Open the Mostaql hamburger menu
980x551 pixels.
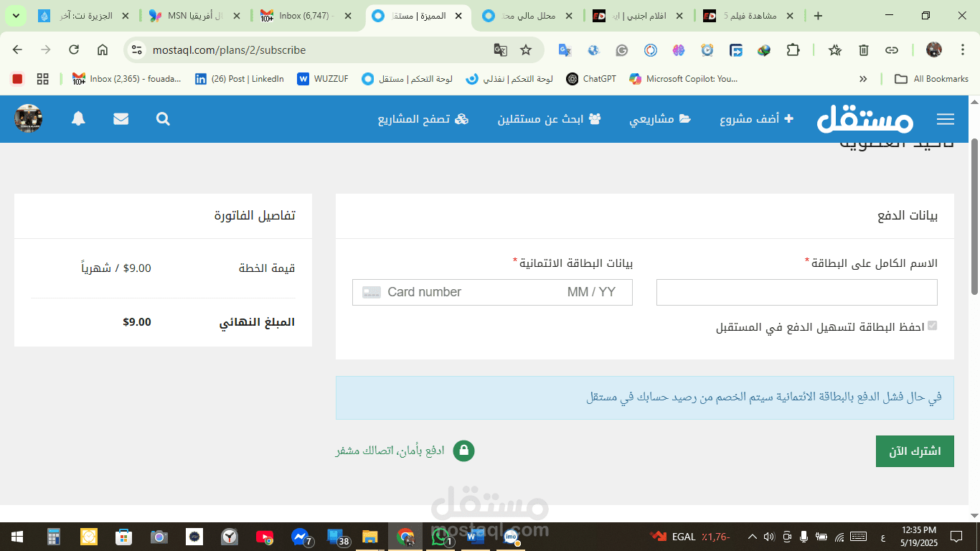(x=946, y=119)
